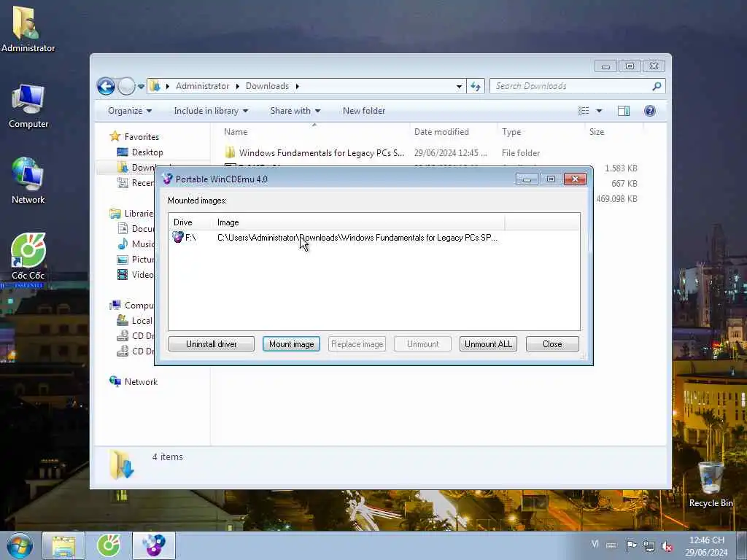The image size is (747, 560).
Task: Expand the arrow after Downloads breadcrumb
Action: [298, 86]
